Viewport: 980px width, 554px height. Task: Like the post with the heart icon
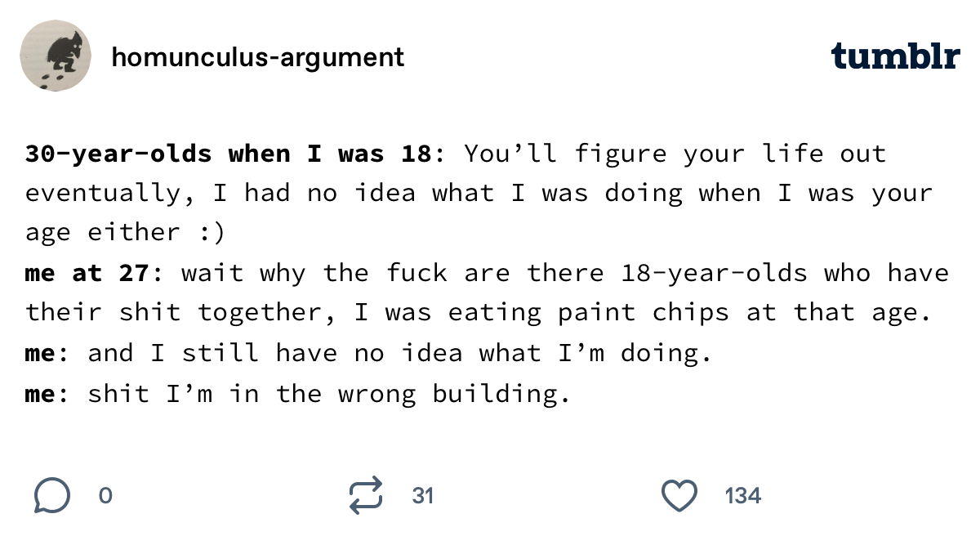[x=679, y=495]
